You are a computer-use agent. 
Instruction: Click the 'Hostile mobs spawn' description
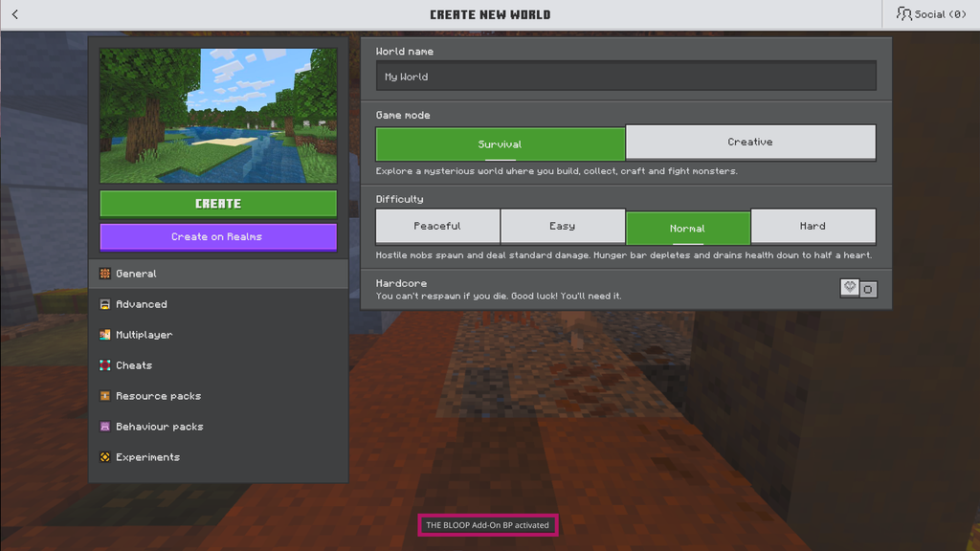point(624,254)
